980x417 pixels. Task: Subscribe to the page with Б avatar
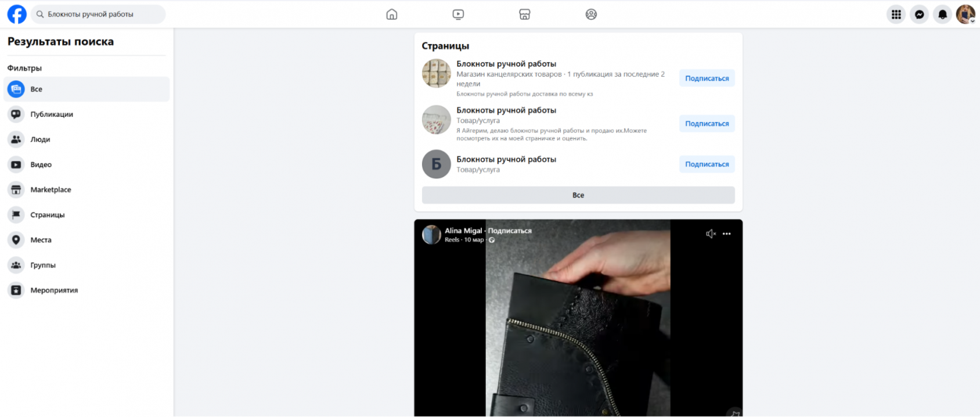tap(707, 164)
